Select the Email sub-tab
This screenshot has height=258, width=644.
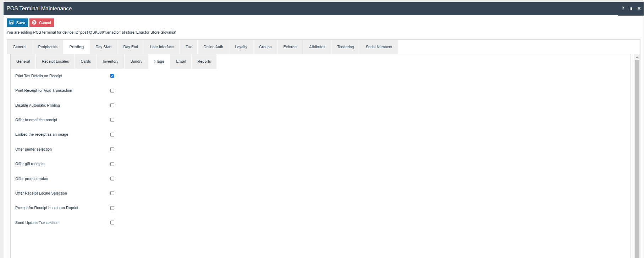[x=181, y=61]
